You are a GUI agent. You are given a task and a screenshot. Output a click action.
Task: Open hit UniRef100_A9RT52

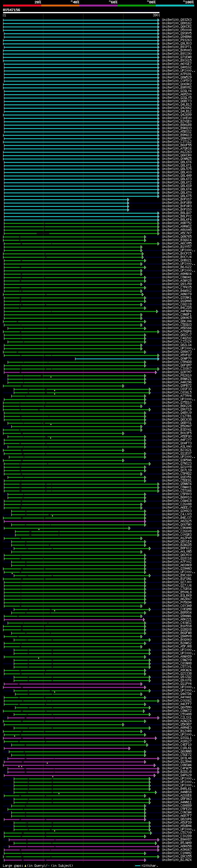(x=177, y=223)
